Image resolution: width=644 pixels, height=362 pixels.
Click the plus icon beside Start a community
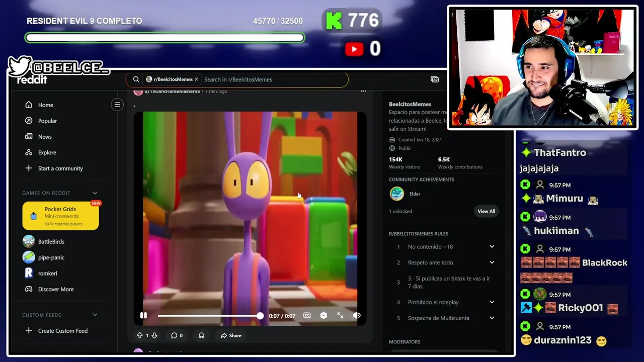(29, 168)
